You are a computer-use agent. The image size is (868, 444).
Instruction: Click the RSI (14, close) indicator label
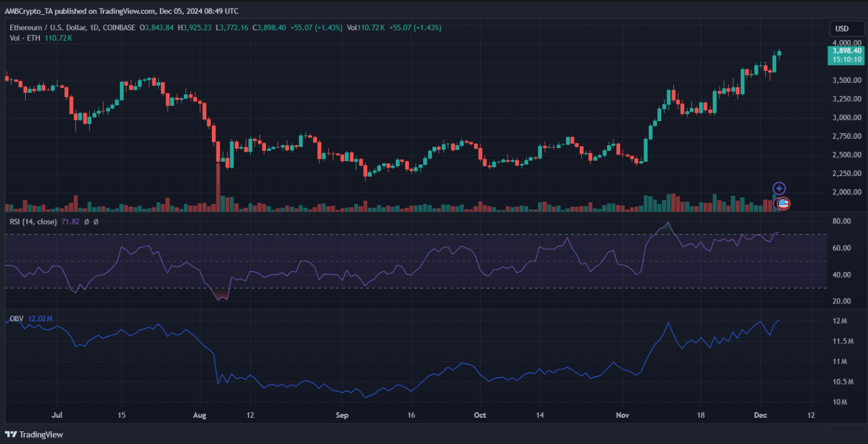tap(33, 222)
